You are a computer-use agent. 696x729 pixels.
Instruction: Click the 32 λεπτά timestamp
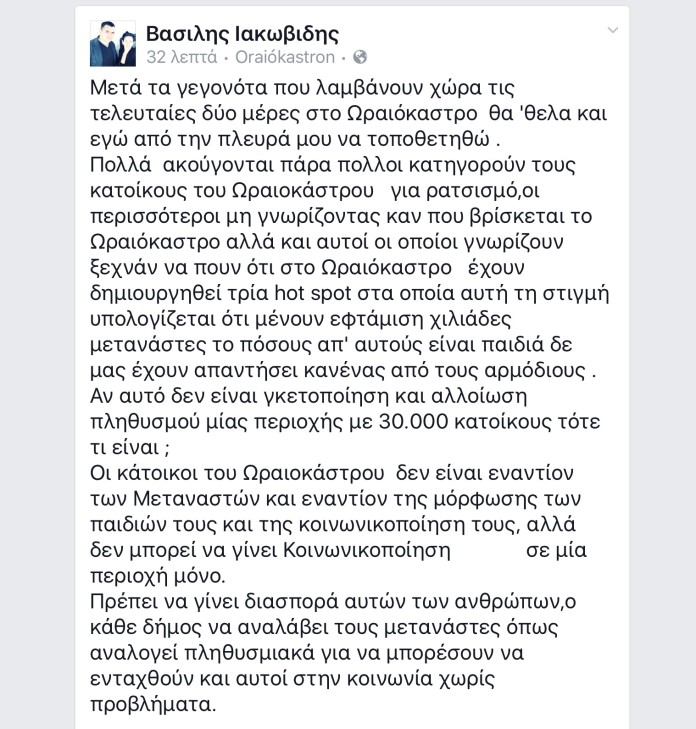(x=182, y=57)
